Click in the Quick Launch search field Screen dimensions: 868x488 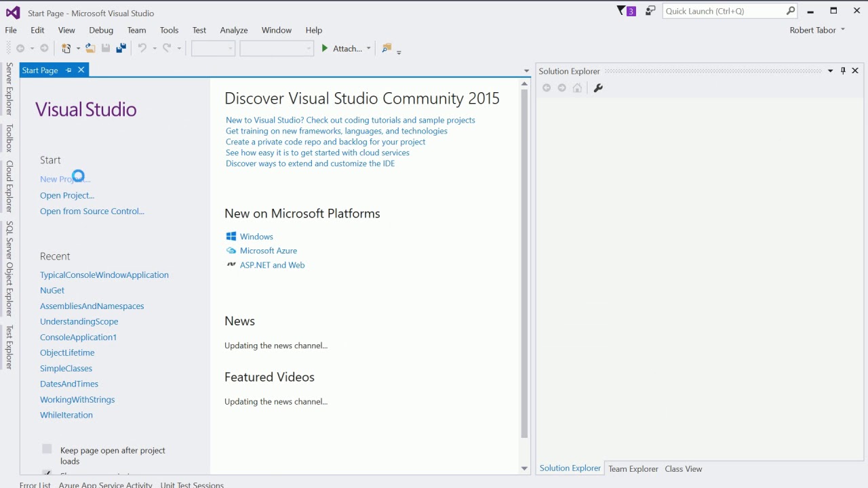point(724,11)
